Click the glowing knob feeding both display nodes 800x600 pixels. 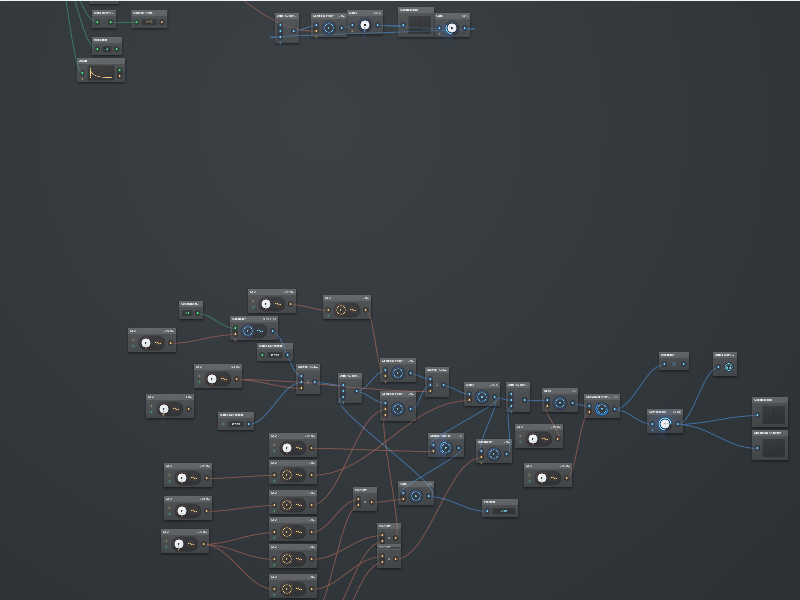(664, 424)
